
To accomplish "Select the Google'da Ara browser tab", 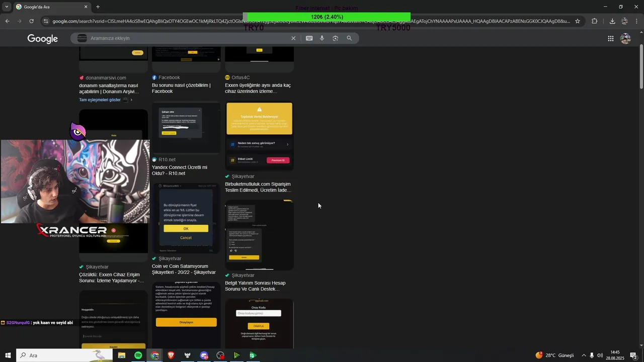I will pos(51,7).
